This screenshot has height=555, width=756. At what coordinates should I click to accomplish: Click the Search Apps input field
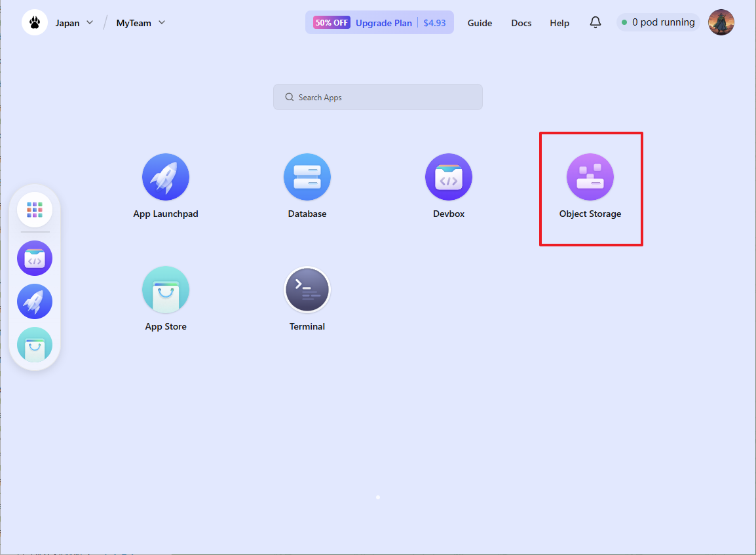pos(378,97)
